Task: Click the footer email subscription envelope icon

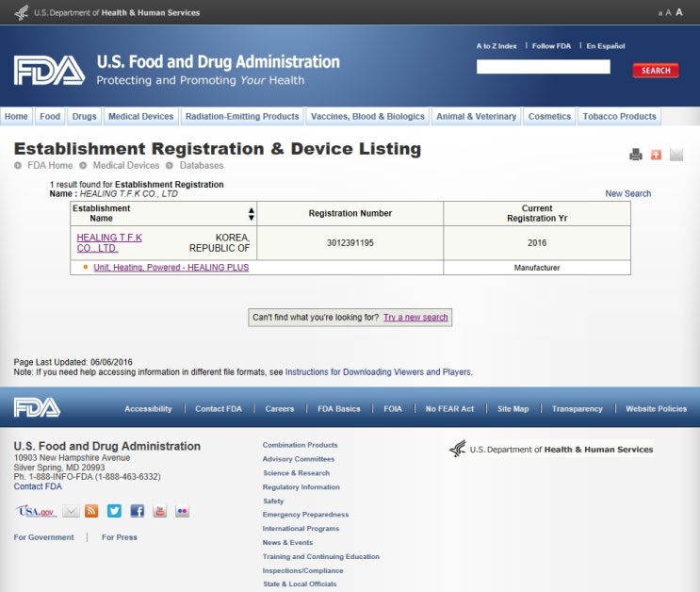Action: coord(71,511)
